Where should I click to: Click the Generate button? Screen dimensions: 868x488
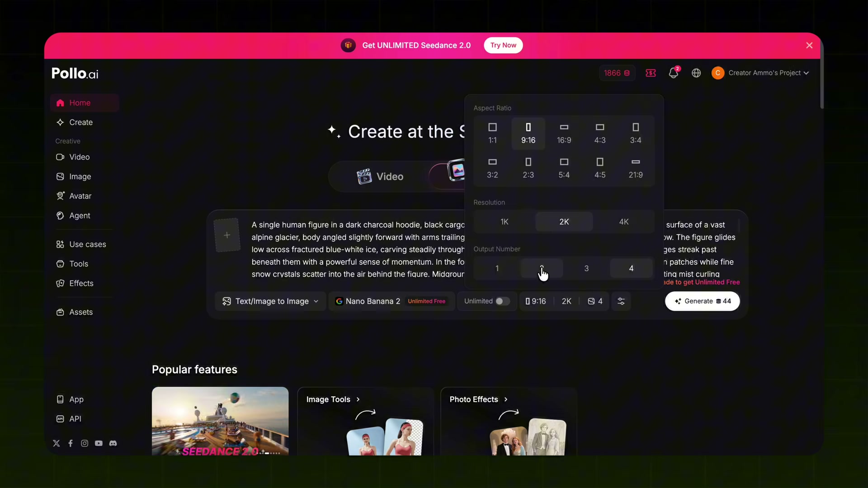(x=702, y=301)
